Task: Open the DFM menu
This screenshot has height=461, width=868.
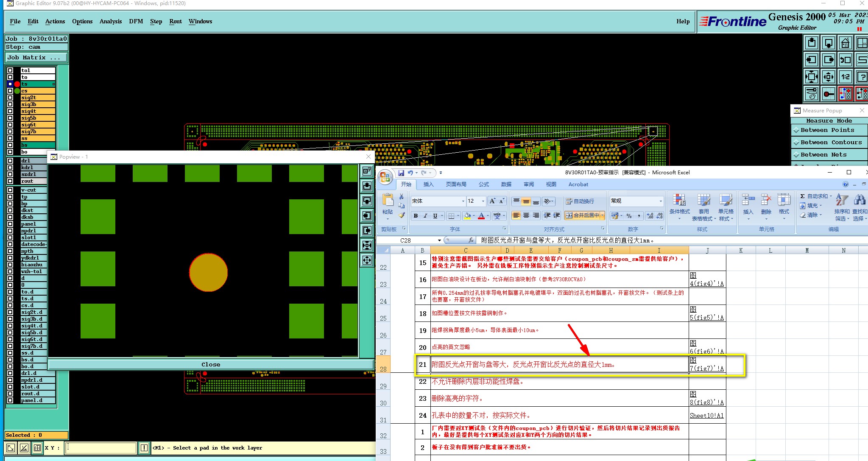Action: 136,21
